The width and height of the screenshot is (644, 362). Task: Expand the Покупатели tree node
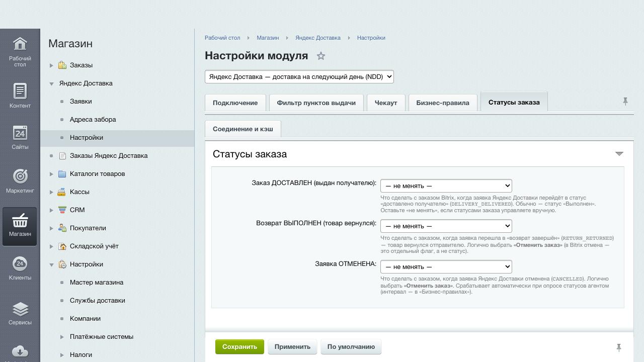point(51,228)
